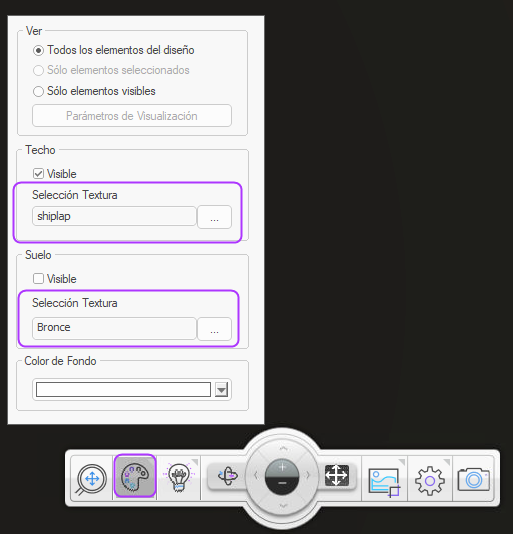
Task: Browse texture for Techo (shiplap)
Action: tap(214, 217)
